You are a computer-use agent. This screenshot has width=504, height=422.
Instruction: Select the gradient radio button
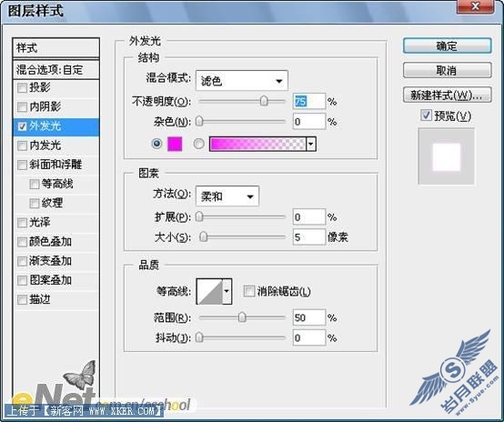click(198, 144)
